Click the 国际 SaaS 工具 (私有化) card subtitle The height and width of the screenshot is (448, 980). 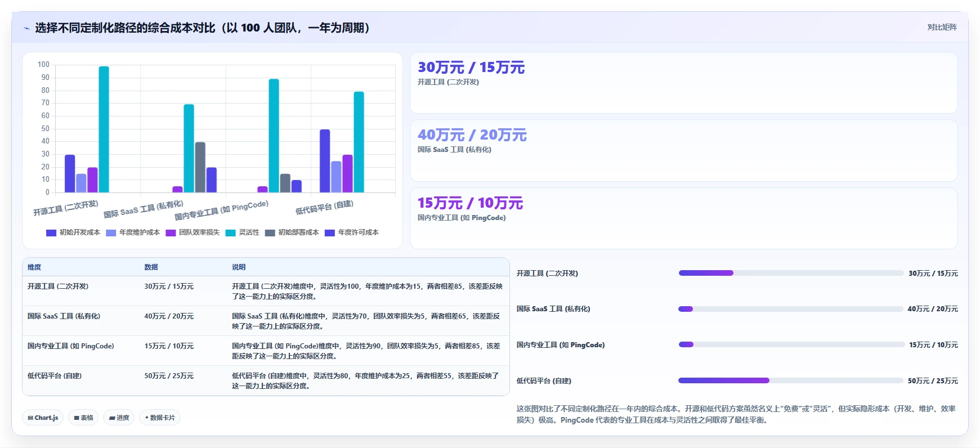[x=454, y=150]
